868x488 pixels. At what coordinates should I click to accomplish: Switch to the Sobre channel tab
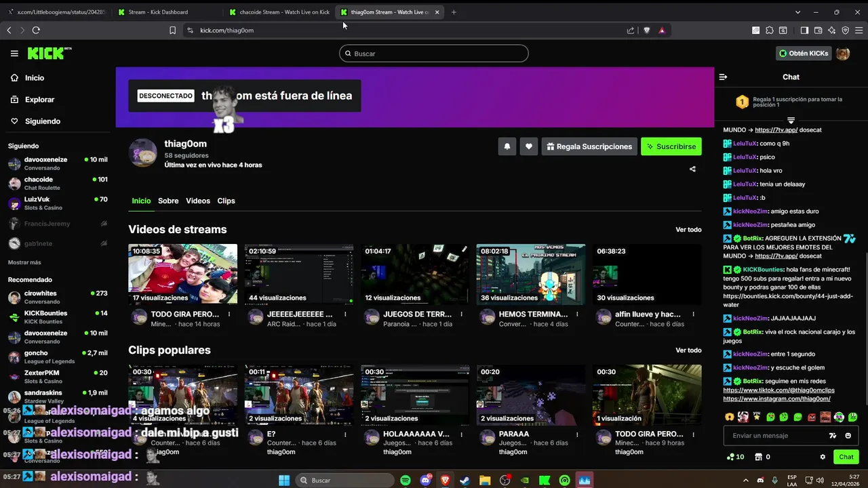coord(168,201)
